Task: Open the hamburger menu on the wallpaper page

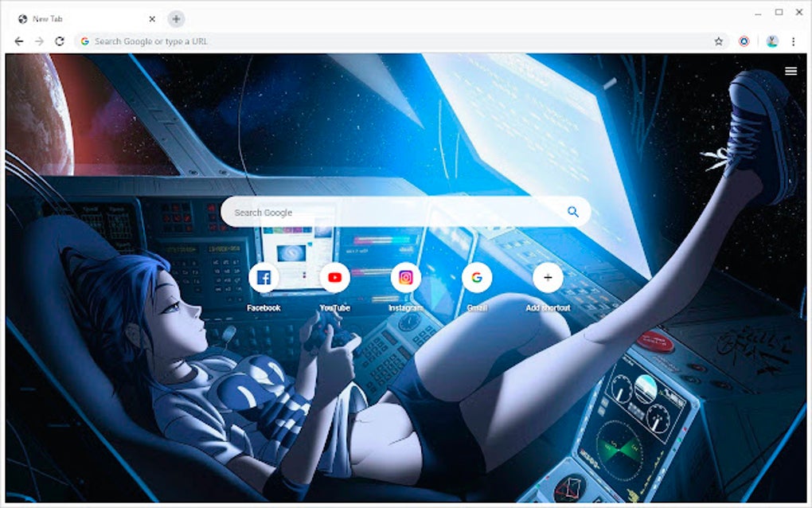Action: [791, 71]
